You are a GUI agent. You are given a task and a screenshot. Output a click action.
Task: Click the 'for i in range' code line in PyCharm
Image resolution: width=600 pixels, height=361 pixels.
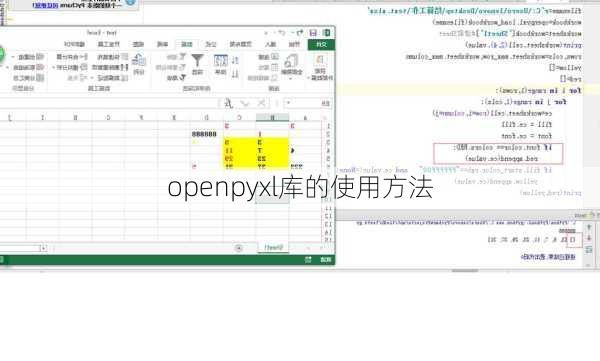coord(539,91)
